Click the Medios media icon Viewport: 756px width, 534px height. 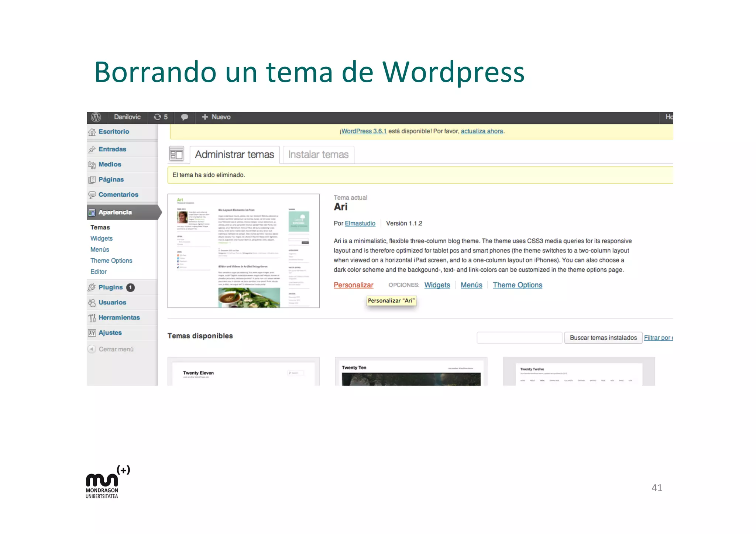coord(92,165)
